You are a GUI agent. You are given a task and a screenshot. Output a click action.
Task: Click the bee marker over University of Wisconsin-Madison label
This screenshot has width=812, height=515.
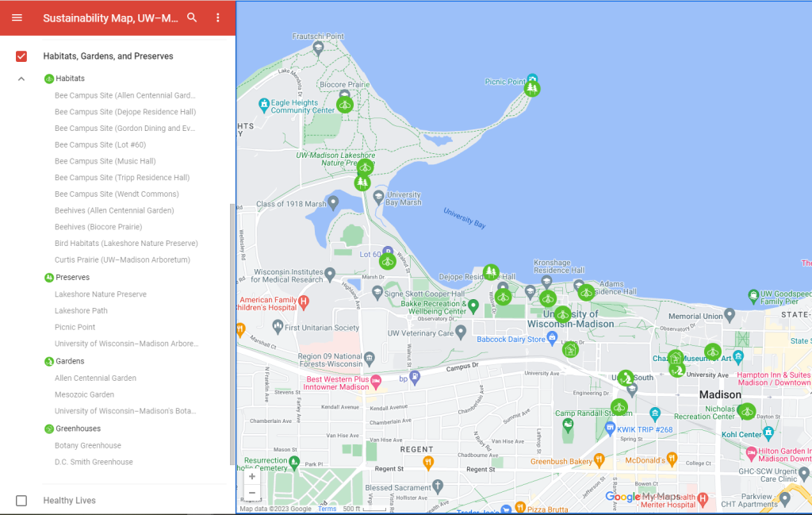(x=563, y=314)
